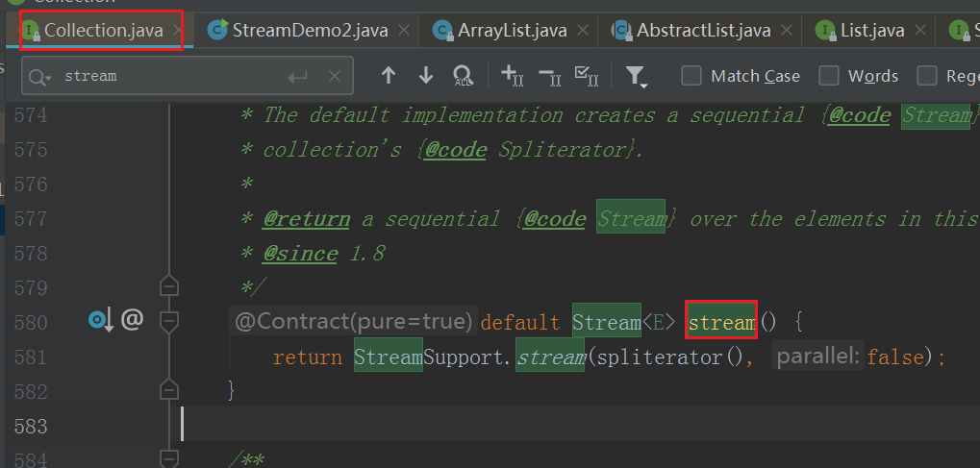980x468 pixels.
Task: Click the 'false' argument on line 581
Action: 895,357
